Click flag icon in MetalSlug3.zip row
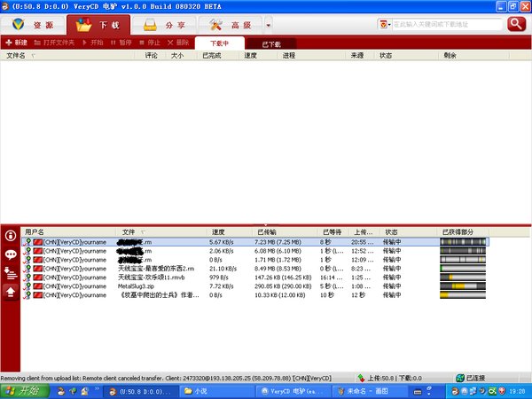 (37, 286)
